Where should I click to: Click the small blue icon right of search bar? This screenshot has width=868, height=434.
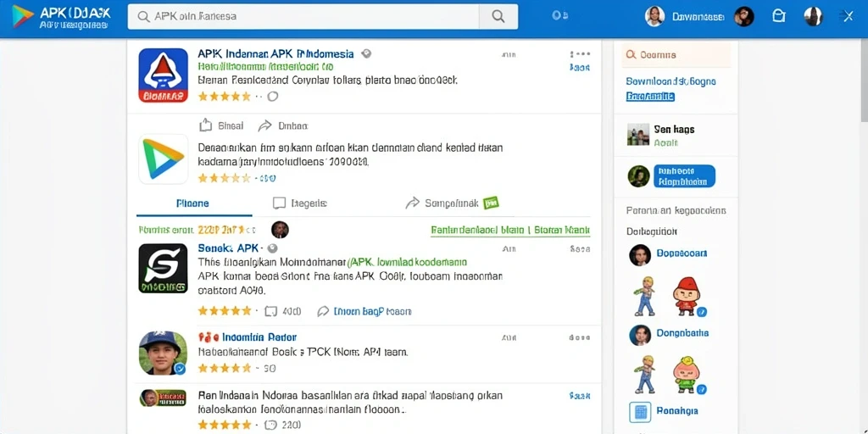[x=559, y=16]
